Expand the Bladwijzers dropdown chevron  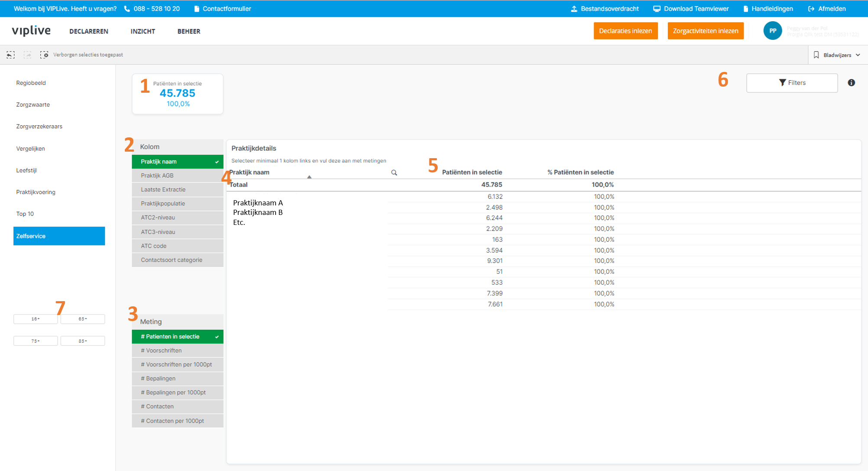click(x=858, y=55)
